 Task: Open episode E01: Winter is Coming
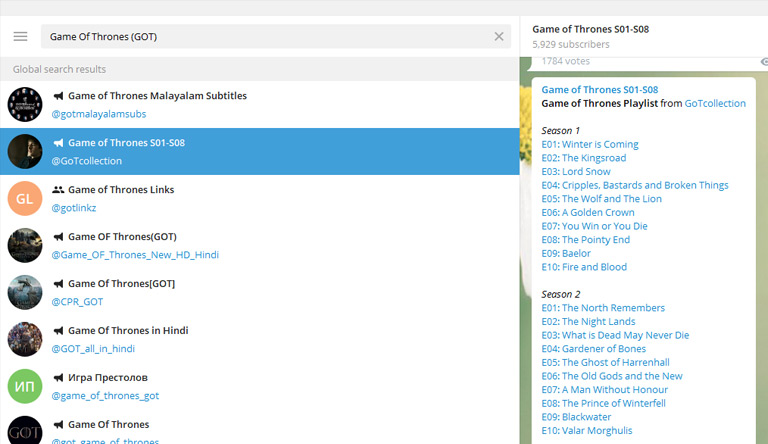(x=590, y=144)
